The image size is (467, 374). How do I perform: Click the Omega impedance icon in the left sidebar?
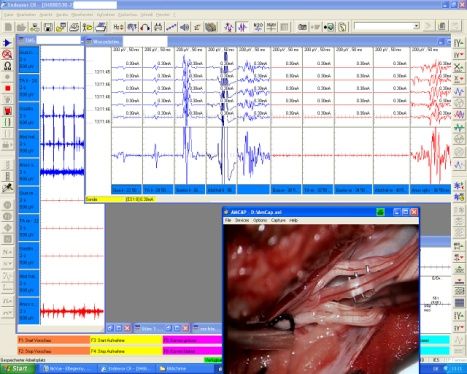(x=7, y=66)
